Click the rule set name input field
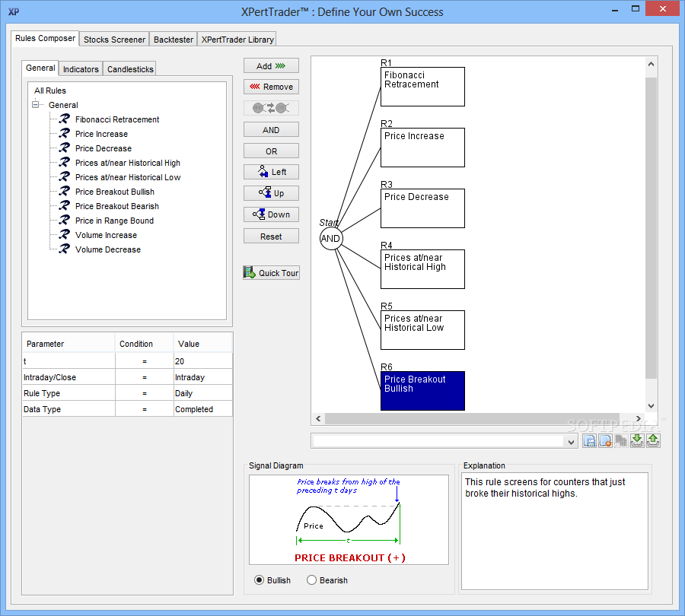Image resolution: width=685 pixels, height=616 pixels. (438, 441)
